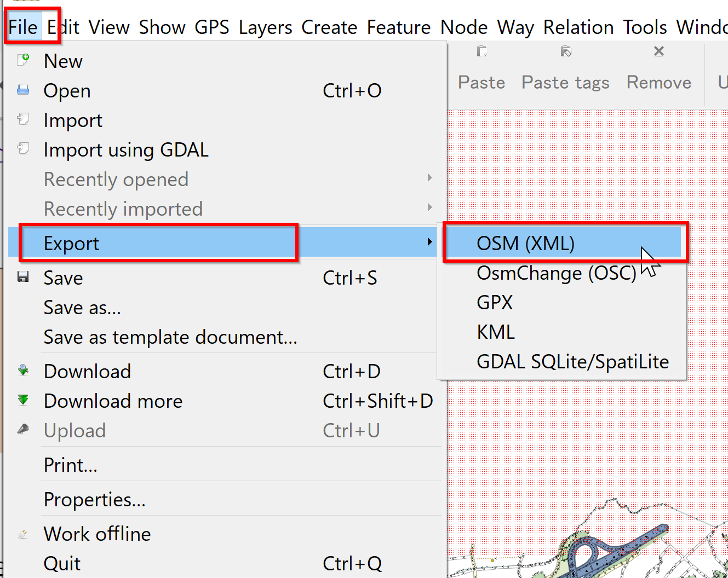The height and width of the screenshot is (578, 728).
Task: Click the Open file icon
Action: tap(23, 90)
